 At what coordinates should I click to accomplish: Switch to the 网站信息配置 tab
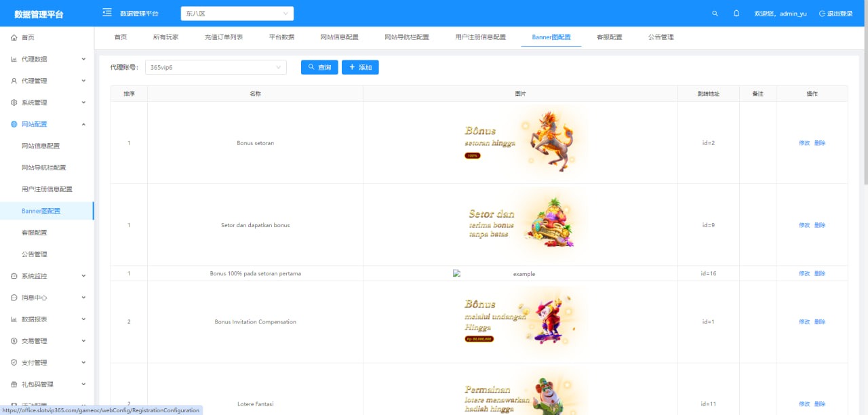point(339,37)
